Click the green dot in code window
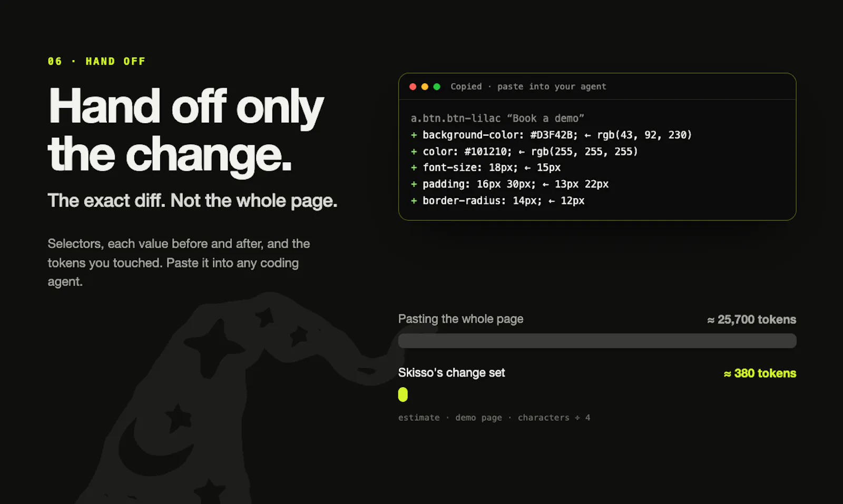The height and width of the screenshot is (504, 843). coord(437,86)
